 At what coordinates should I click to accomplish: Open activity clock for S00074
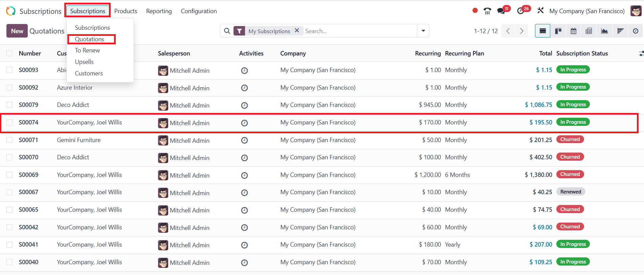pos(244,123)
